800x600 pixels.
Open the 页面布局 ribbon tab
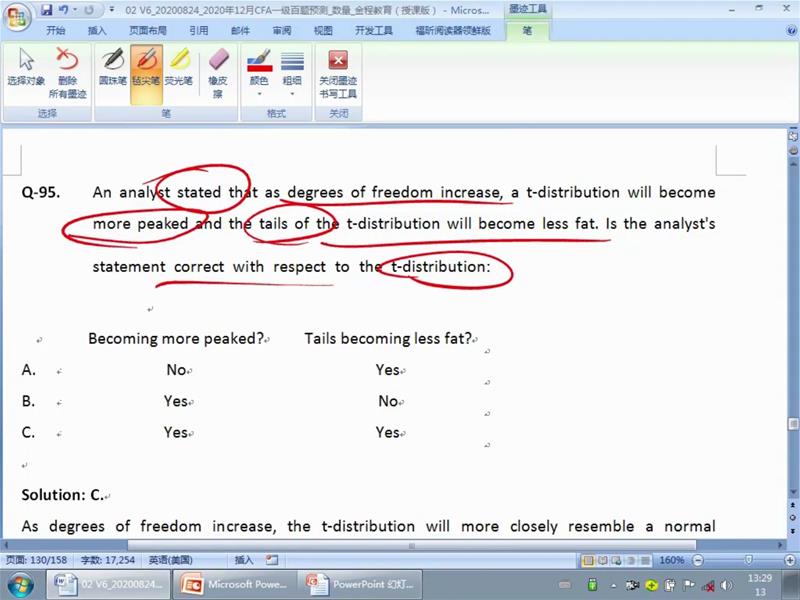pos(148,31)
